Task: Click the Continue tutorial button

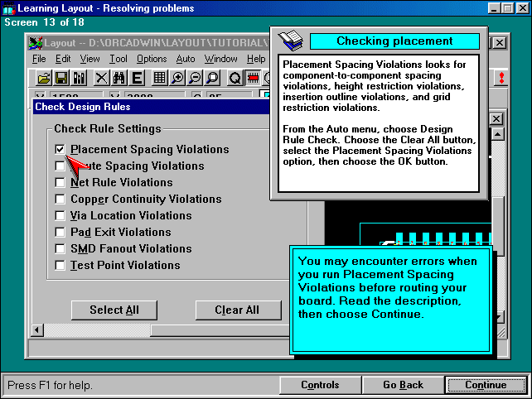Action: (486, 385)
